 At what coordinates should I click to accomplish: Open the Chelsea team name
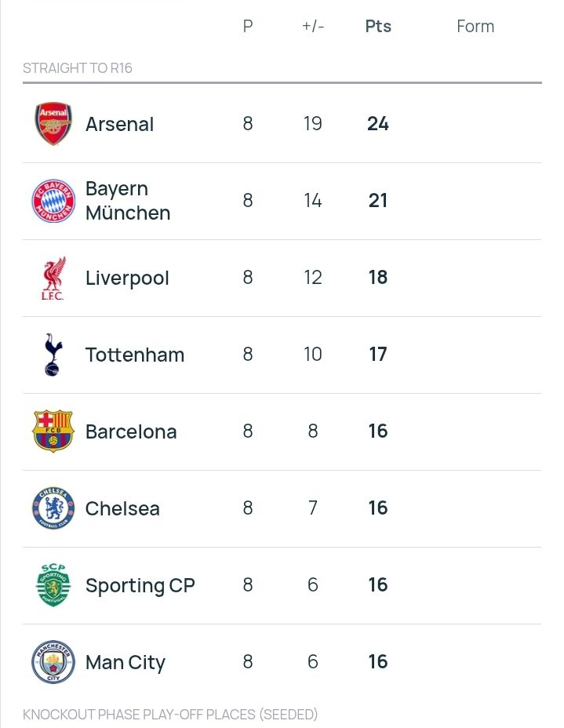(122, 508)
